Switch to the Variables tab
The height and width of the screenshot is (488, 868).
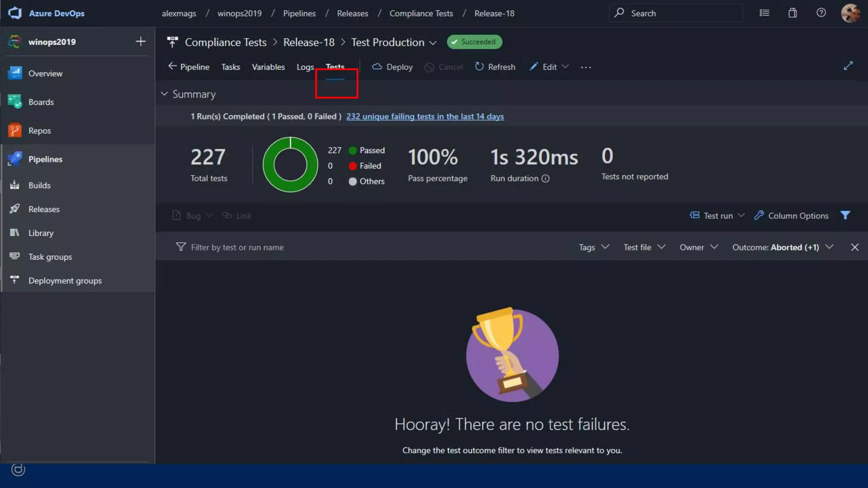pos(268,67)
